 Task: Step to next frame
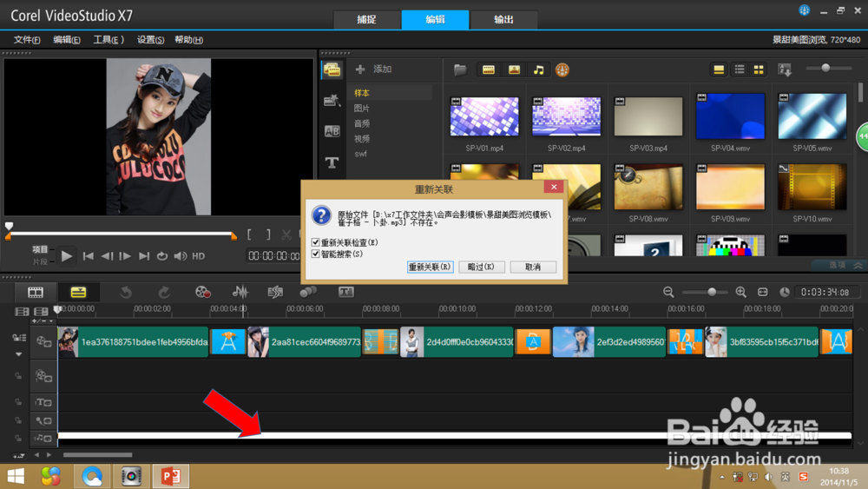pos(125,256)
